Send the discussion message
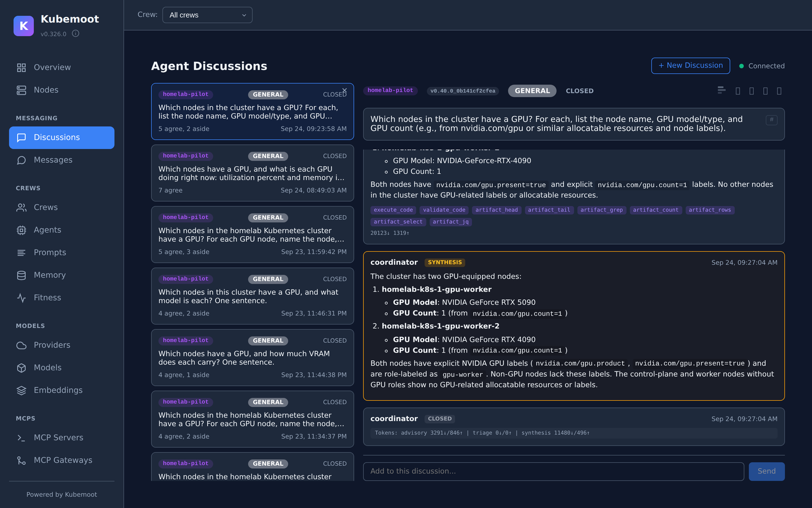The image size is (812, 508). tap(766, 471)
